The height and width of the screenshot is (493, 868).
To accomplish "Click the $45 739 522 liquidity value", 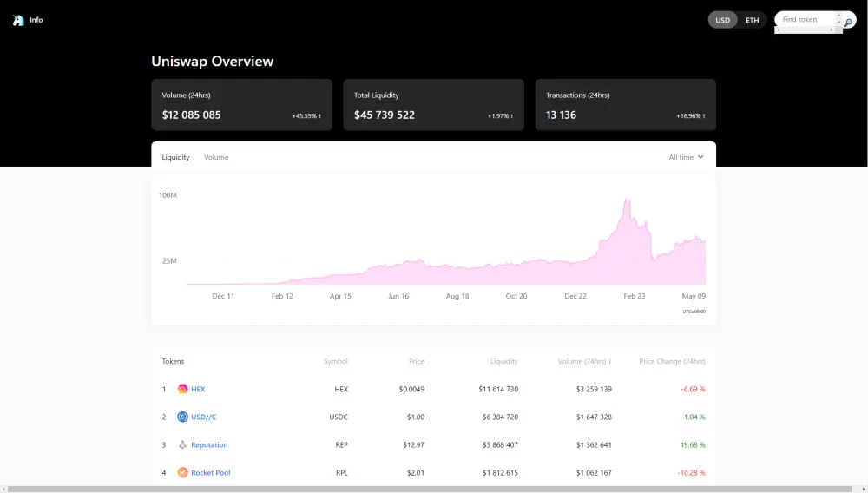I will pyautogui.click(x=385, y=115).
